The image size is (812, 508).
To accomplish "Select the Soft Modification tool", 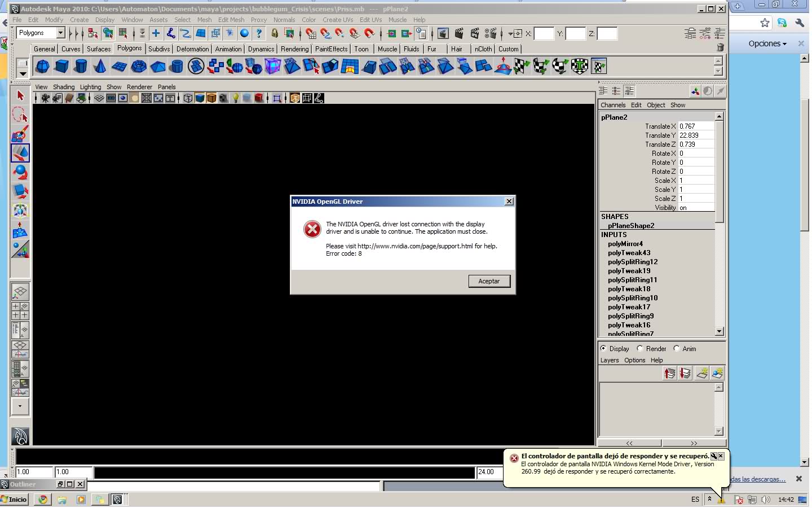I will pyautogui.click(x=20, y=230).
